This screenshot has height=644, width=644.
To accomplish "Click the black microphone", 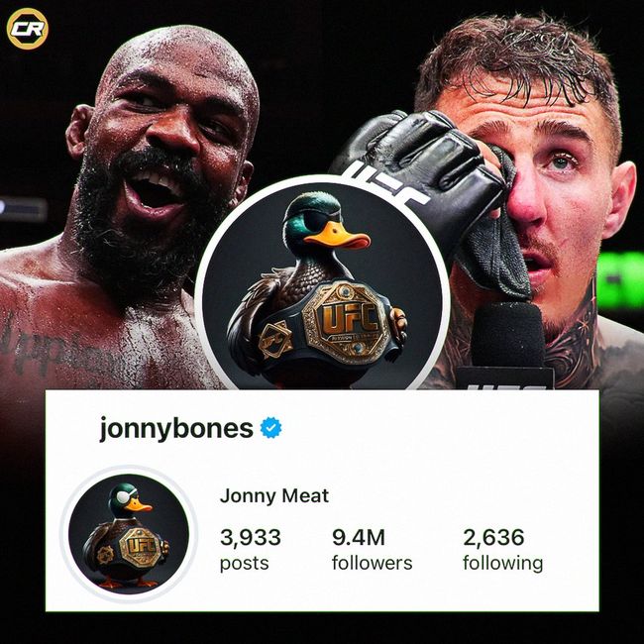I will click(x=507, y=345).
